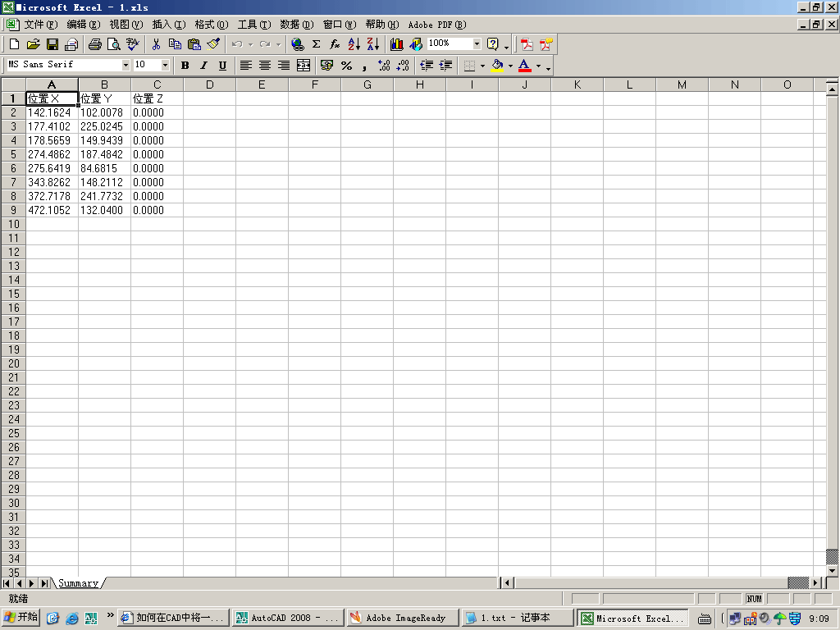Toggle Bold formatting
The height and width of the screenshot is (630, 840).
[185, 66]
